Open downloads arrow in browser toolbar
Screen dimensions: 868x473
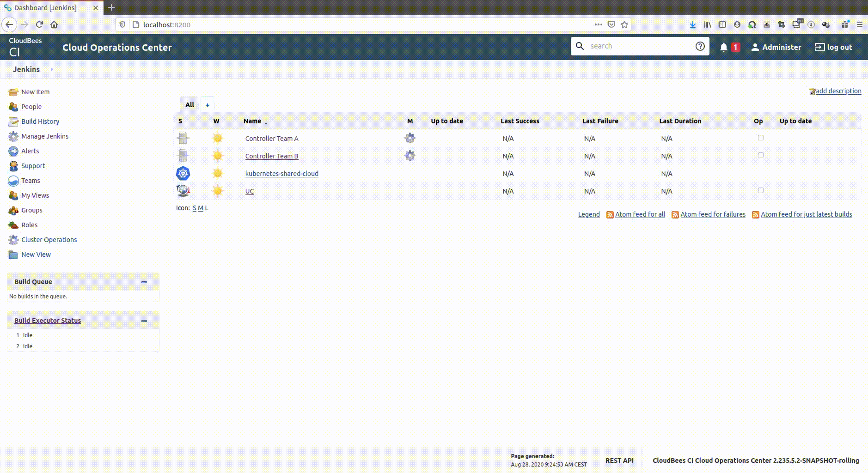pyautogui.click(x=693, y=24)
